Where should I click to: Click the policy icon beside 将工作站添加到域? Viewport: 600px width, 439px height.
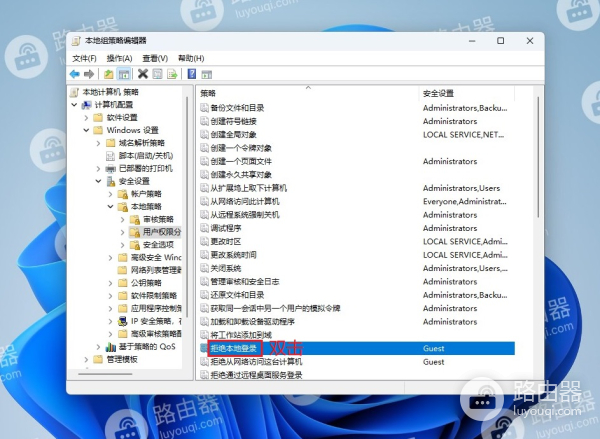click(x=204, y=335)
